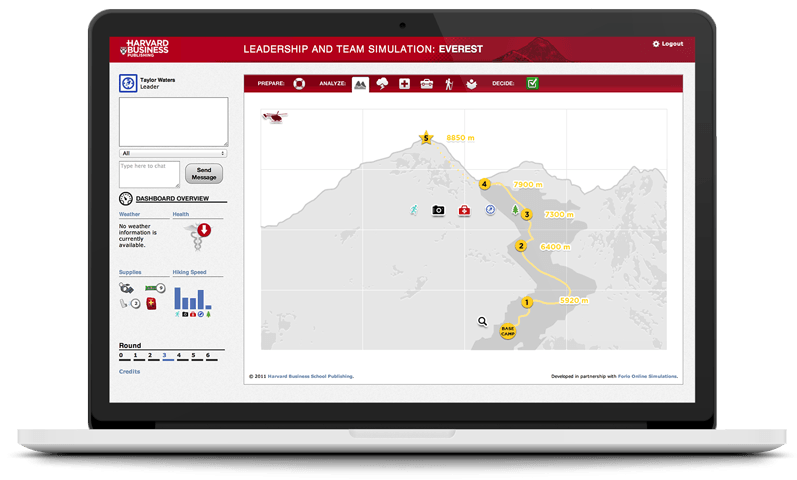Select the red medkit icon on map
Viewport: 797px width, 480px height.
(464, 210)
